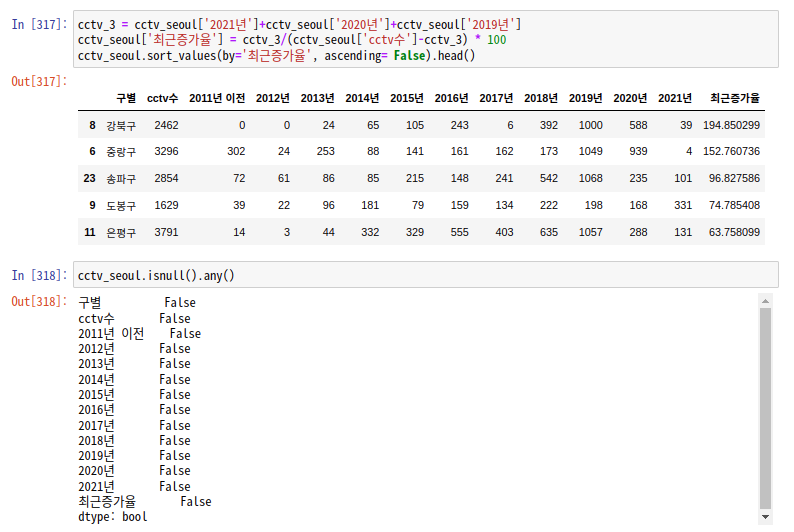The image size is (794, 532).
Task: Click the code cell In [317] editor
Action: [425, 39]
